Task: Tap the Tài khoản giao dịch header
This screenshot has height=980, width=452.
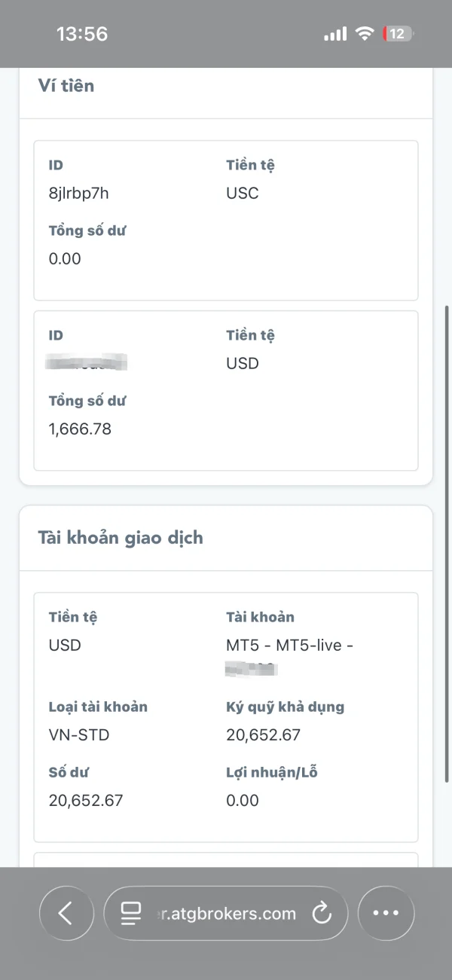Action: point(121,538)
